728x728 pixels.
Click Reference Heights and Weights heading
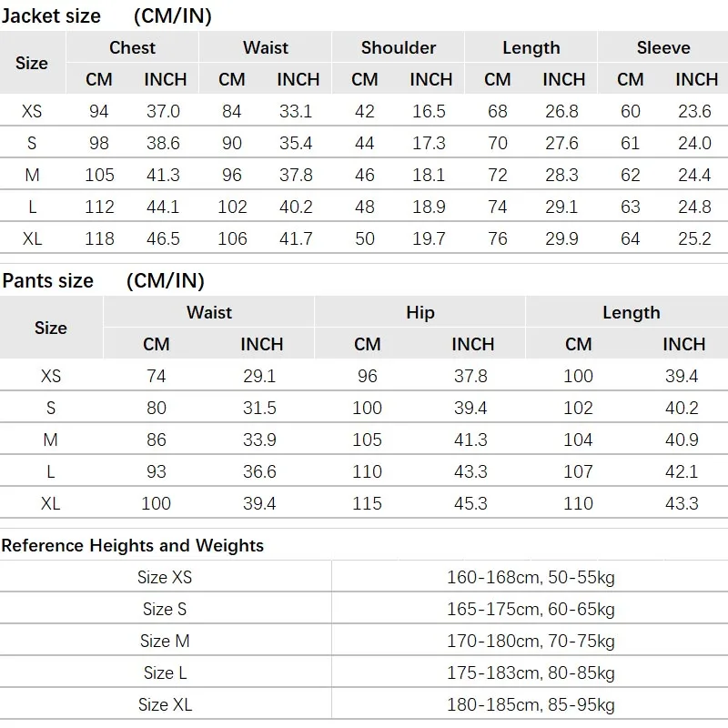133,545
